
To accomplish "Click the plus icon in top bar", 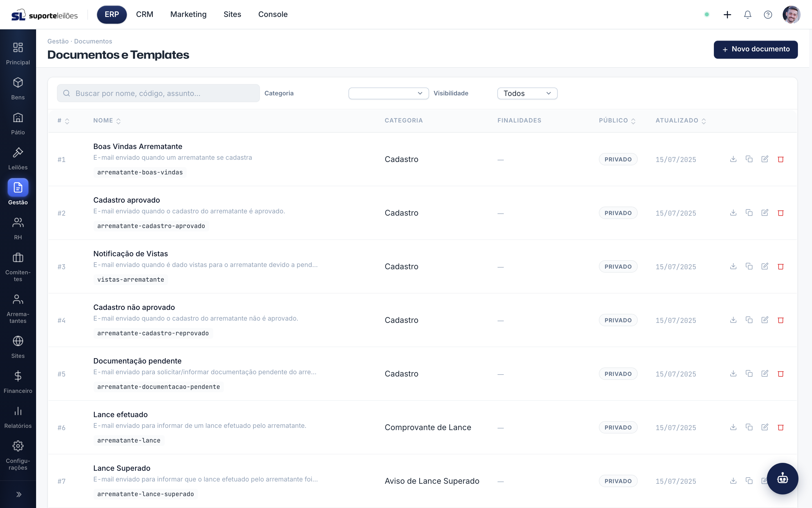I will point(727,14).
